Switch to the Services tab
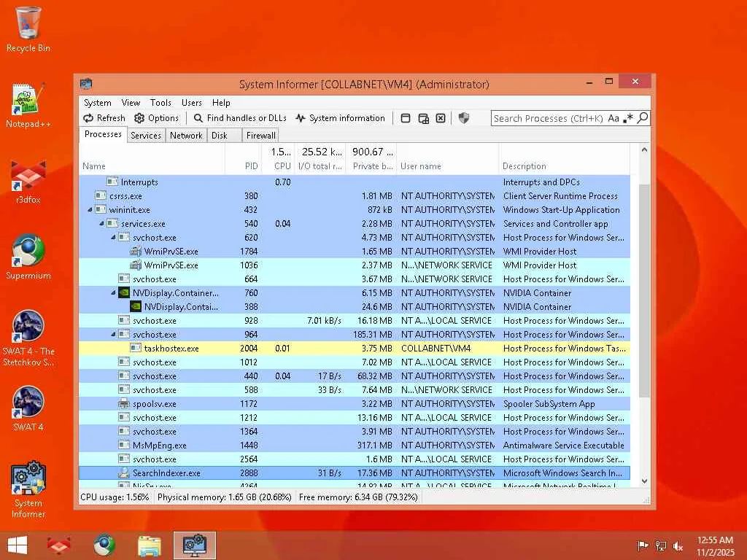The image size is (747, 560). [x=146, y=136]
